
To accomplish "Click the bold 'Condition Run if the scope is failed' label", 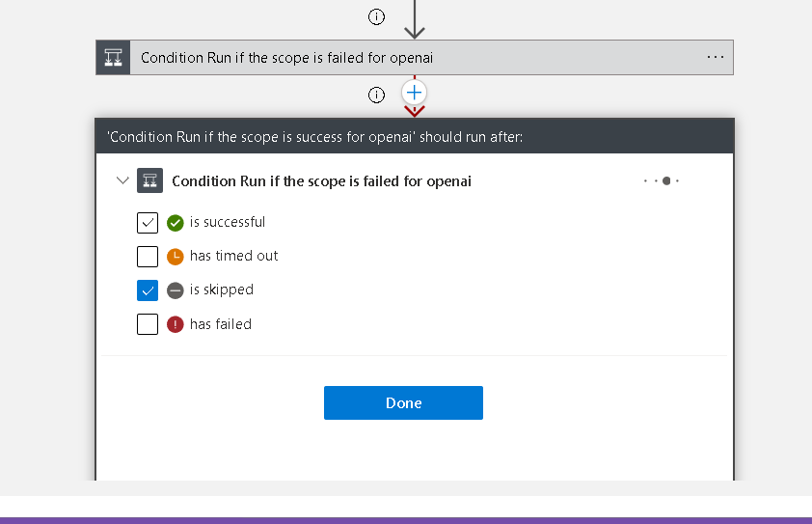I will coord(321,181).
